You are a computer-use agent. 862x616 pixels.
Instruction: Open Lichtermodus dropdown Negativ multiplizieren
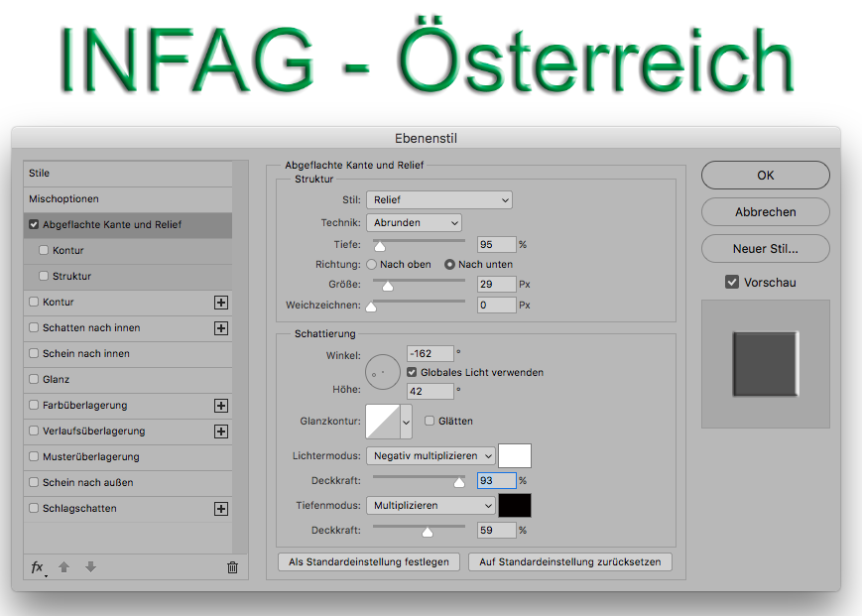[x=431, y=456]
